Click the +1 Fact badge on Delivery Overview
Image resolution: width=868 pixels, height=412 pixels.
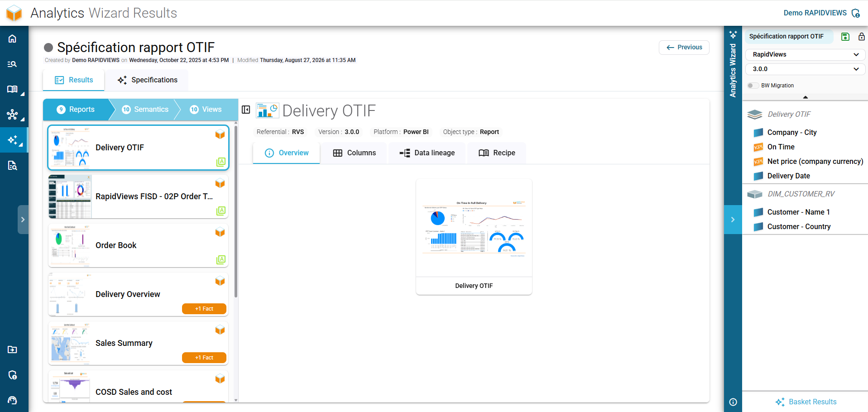[x=204, y=309]
